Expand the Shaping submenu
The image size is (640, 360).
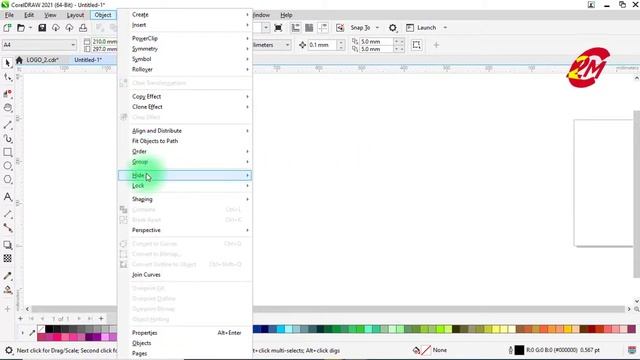[185, 199]
